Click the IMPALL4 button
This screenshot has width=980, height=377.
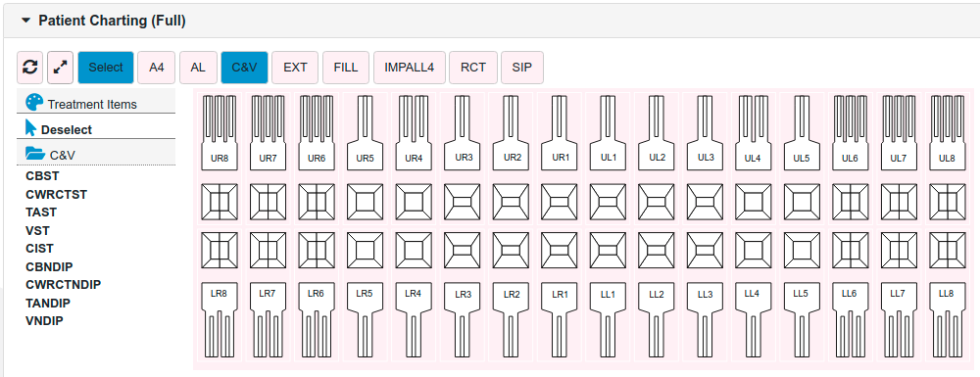tap(410, 68)
